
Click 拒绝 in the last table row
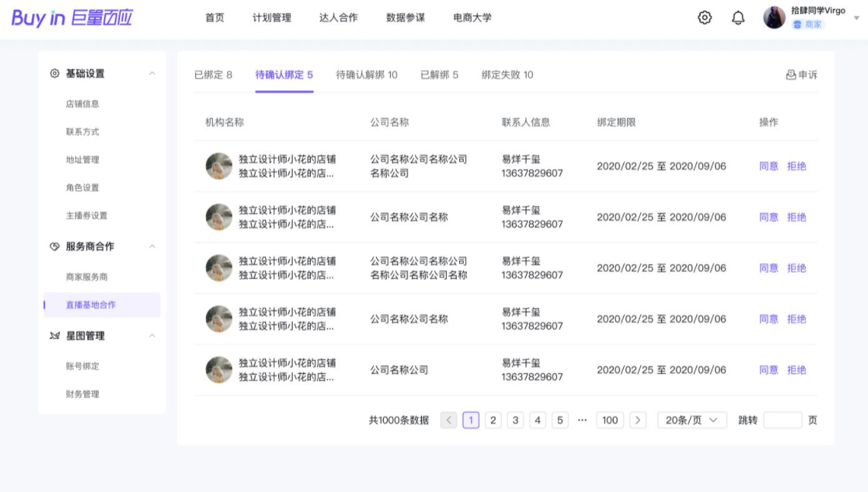tap(797, 370)
